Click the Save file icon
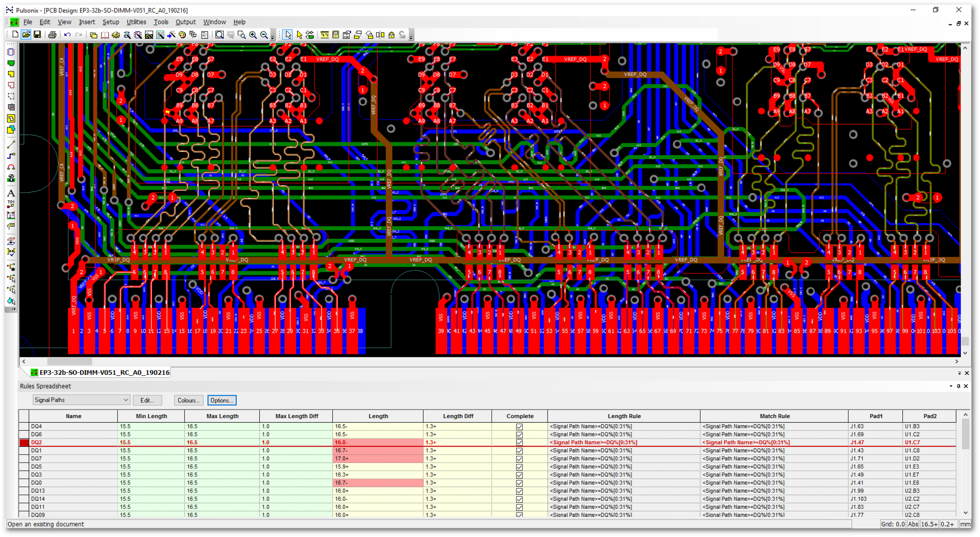The height and width of the screenshot is (537, 980). tap(37, 35)
